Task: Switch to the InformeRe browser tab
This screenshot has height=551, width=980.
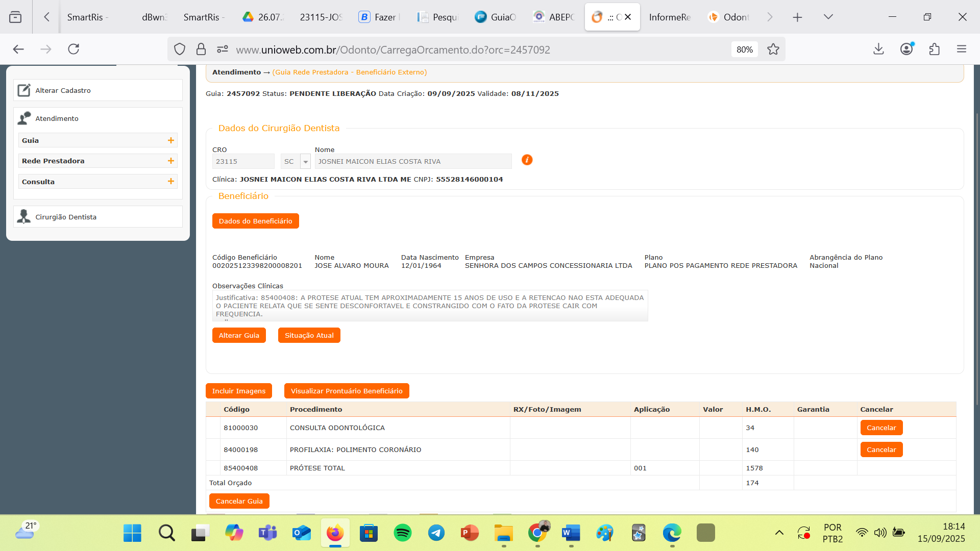Action: pos(669,17)
